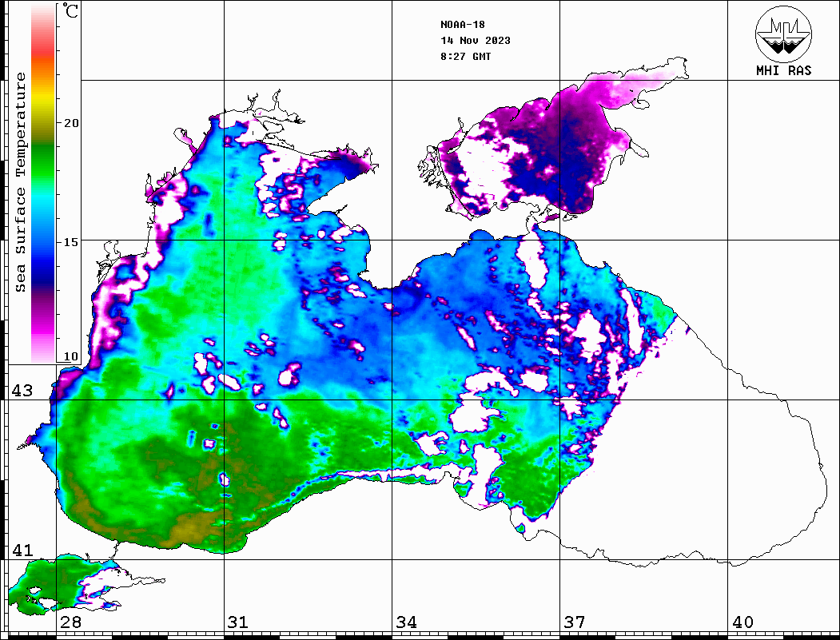Click the 10 mark on the temperature scale
The width and height of the screenshot is (840, 640).
click(x=70, y=356)
